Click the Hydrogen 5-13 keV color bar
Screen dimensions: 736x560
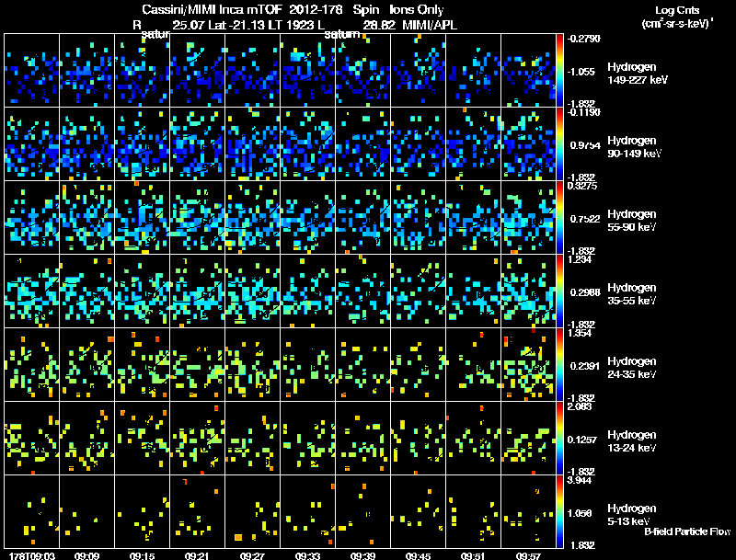559,511
